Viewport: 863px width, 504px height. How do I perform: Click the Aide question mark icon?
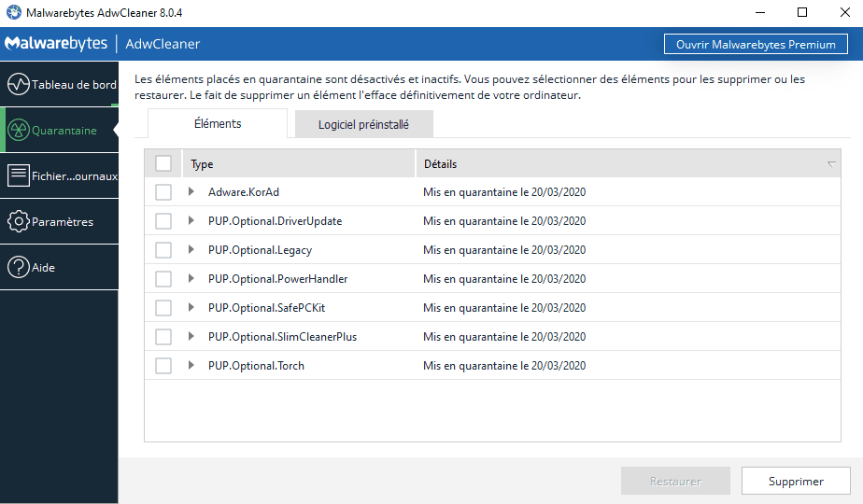point(18,267)
